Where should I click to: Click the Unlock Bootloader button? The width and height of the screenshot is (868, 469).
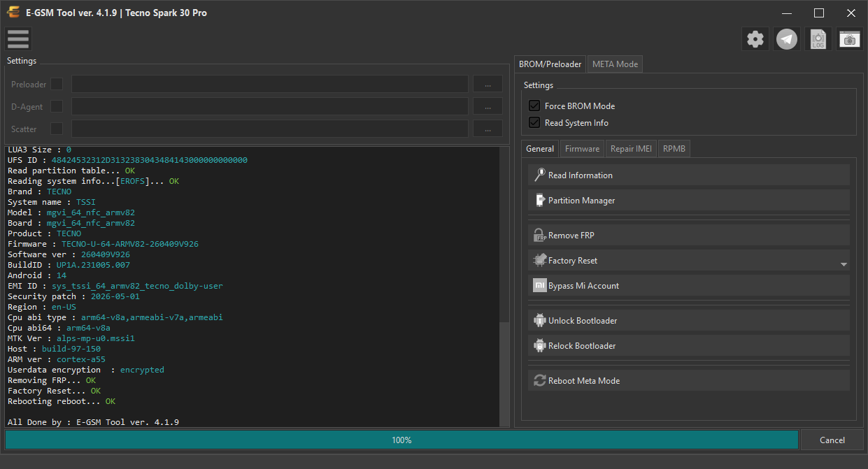[x=689, y=321]
